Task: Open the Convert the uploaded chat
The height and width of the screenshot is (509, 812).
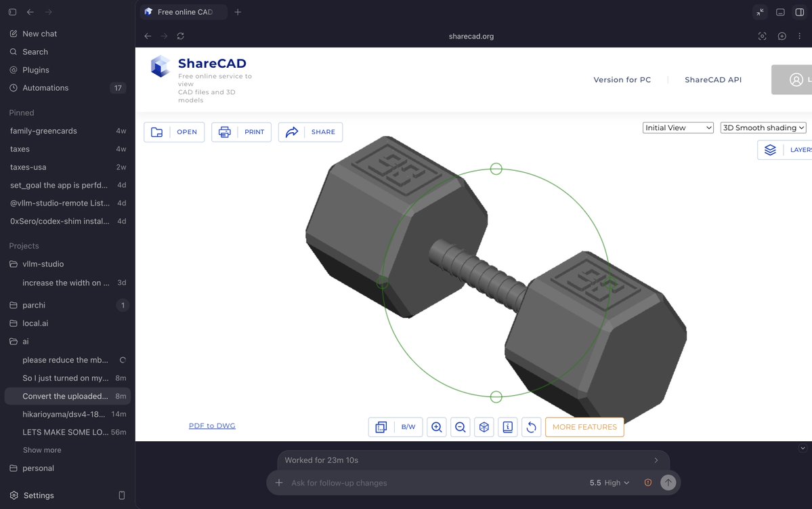Action: coord(67,396)
